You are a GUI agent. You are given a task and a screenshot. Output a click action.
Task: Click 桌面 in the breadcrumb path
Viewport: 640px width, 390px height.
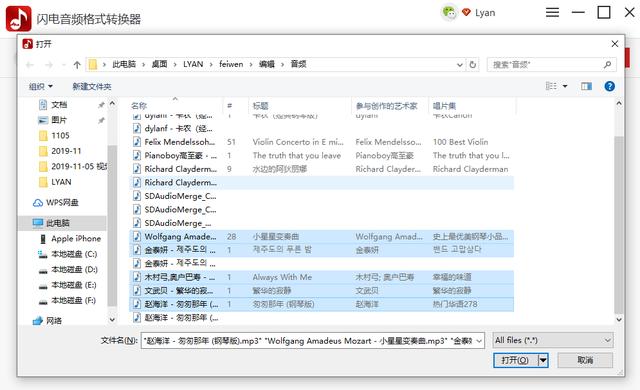click(x=159, y=64)
